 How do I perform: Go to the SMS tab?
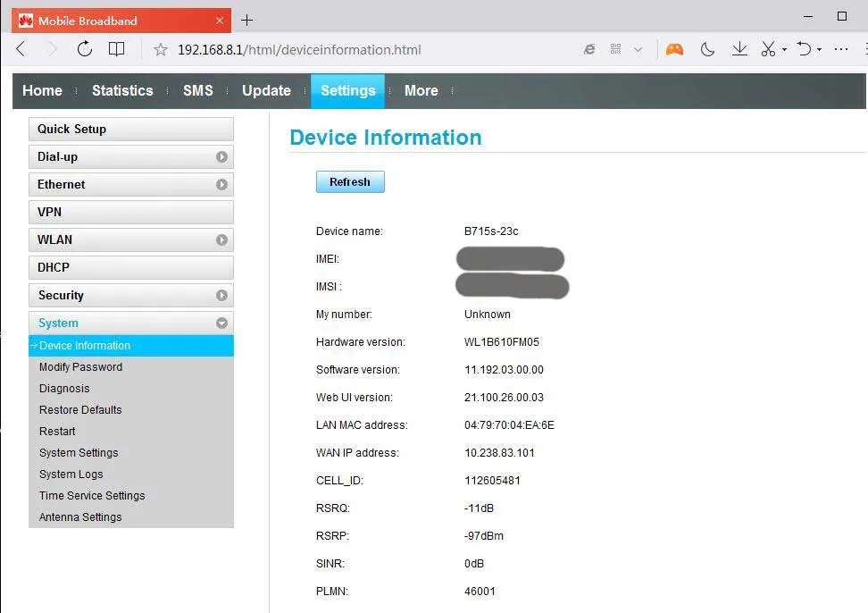198,90
